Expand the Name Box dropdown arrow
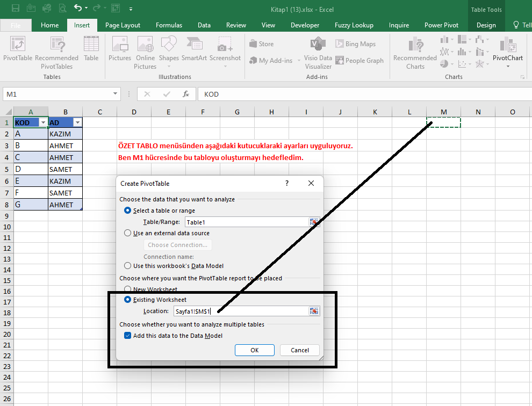532x406 pixels. [x=116, y=93]
